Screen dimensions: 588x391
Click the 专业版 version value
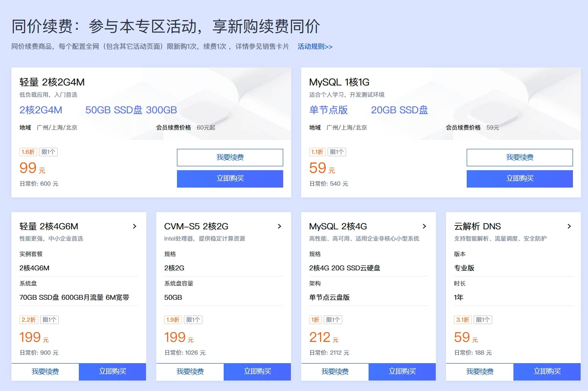click(x=464, y=268)
